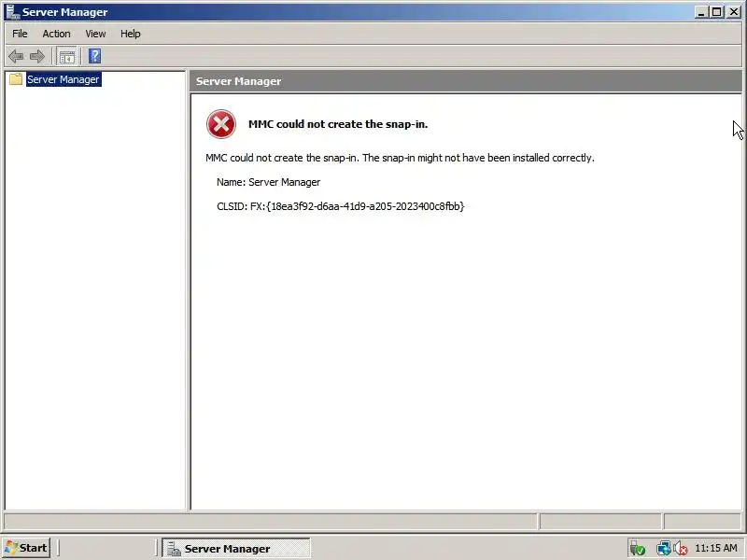
Task: Click the Server Manager taskbar button
Action: 236,548
